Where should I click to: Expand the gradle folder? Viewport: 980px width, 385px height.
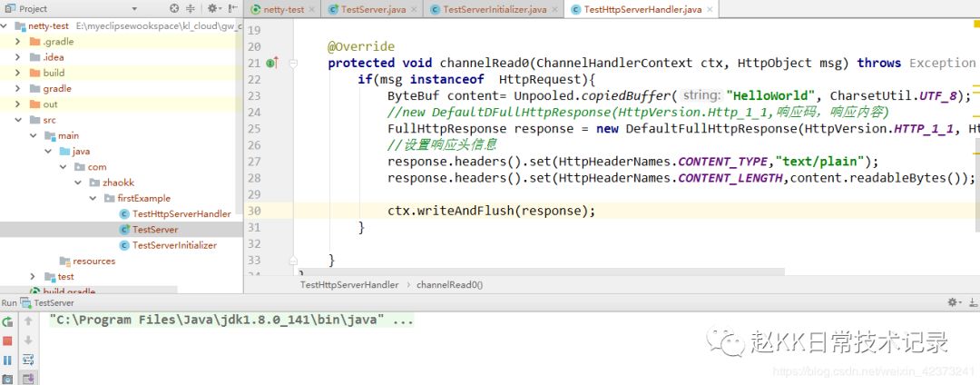[x=18, y=89]
